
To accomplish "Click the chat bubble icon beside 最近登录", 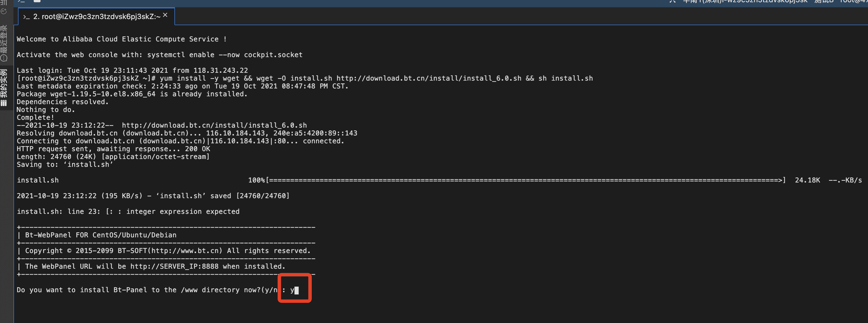I will tap(4, 58).
